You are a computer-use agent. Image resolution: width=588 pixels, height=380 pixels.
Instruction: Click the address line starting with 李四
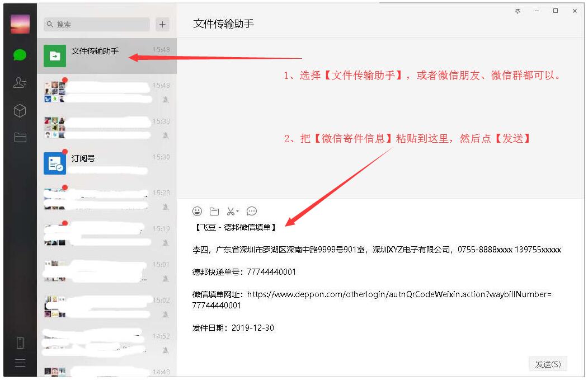pyautogui.click(x=377, y=250)
